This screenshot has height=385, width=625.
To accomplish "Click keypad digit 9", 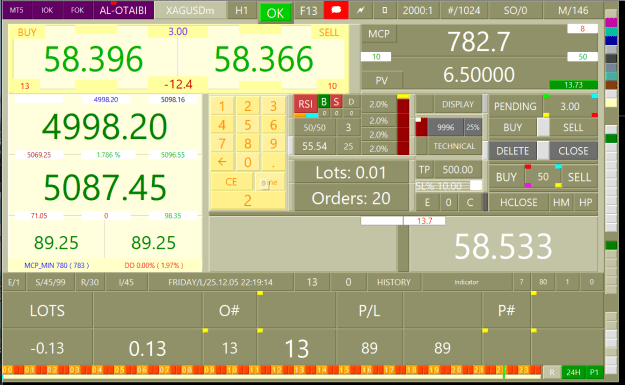I will (x=273, y=143).
